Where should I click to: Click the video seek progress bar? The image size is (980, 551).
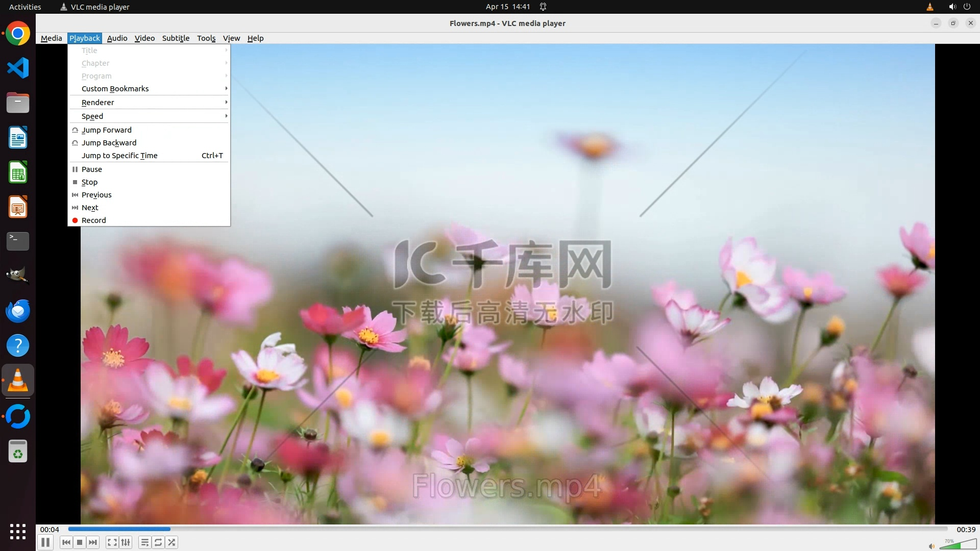coord(507,529)
